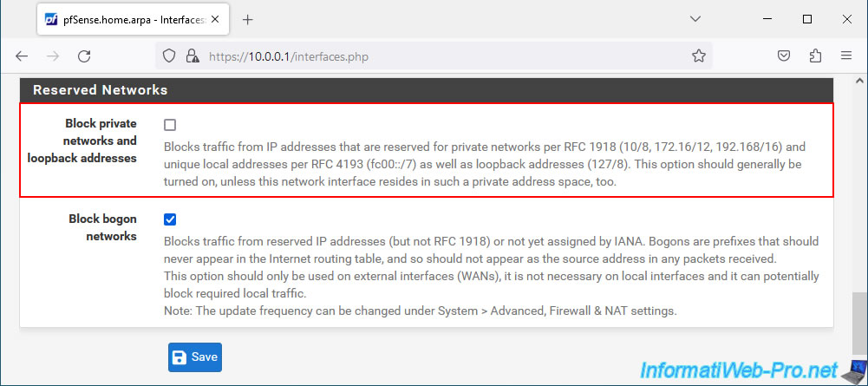The width and height of the screenshot is (868, 386).
Task: Open the Extensions puzzle icon
Action: (815, 56)
